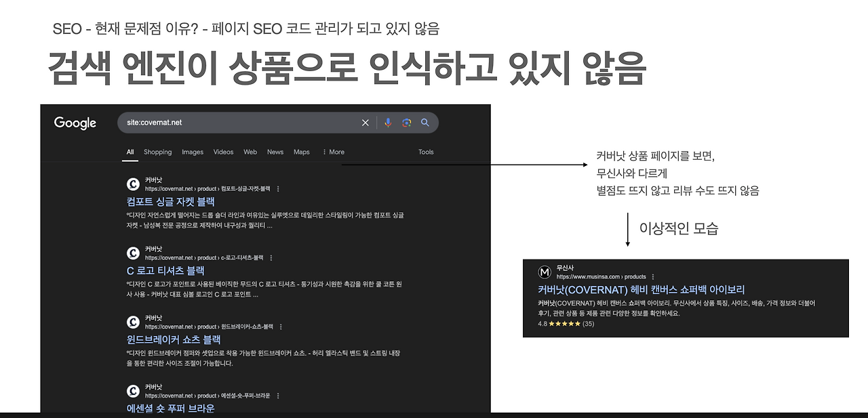The height and width of the screenshot is (418, 868).
Task: Switch to the Shopping tab
Action: click(x=158, y=152)
